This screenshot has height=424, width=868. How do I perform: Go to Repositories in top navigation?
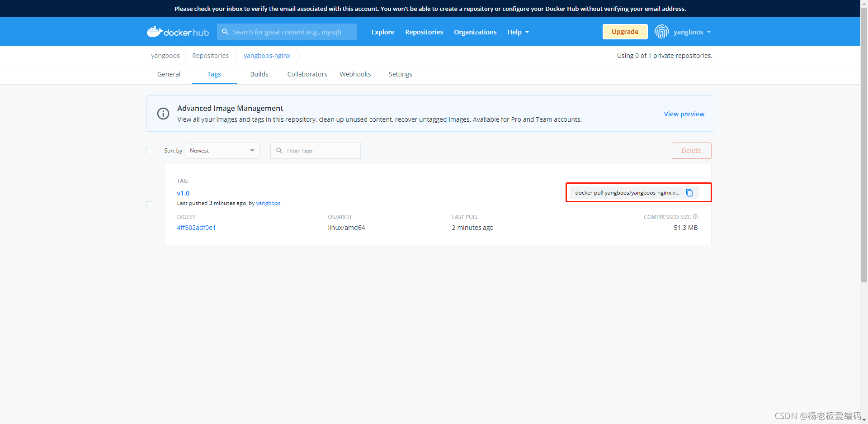click(x=424, y=32)
